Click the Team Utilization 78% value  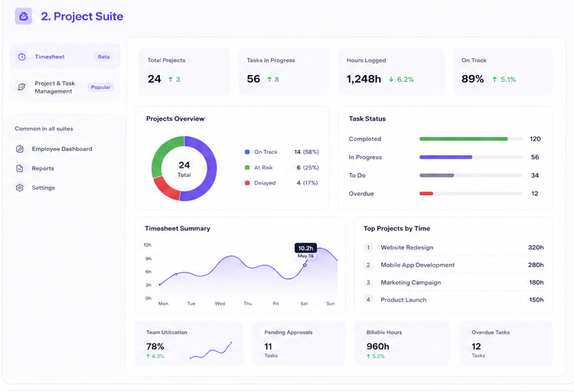click(155, 347)
